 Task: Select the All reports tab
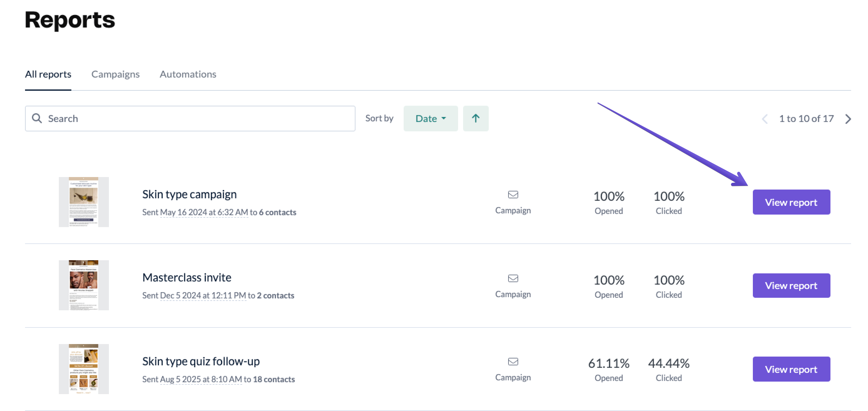pyautogui.click(x=48, y=74)
